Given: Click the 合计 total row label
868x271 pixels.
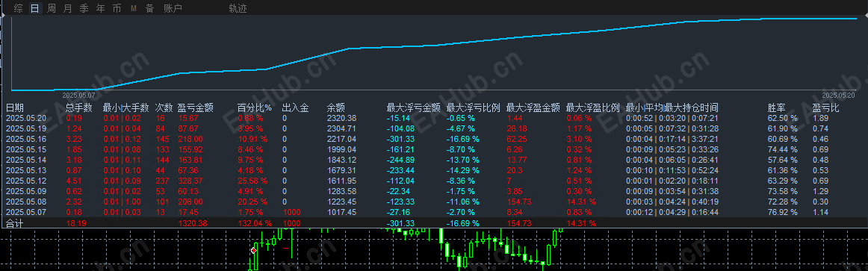Looking at the screenshot, I should click(15, 223).
